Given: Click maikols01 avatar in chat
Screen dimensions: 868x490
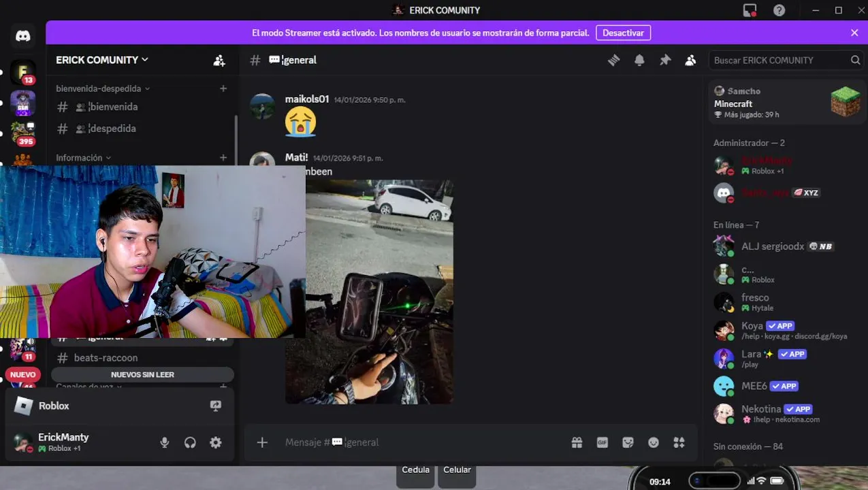Looking at the screenshot, I should click(262, 106).
